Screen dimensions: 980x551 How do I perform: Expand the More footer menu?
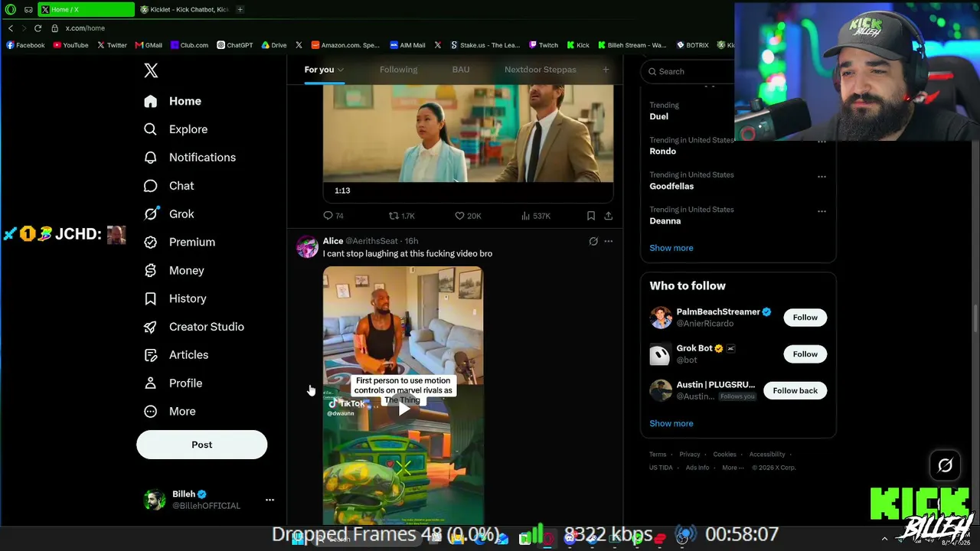click(733, 468)
